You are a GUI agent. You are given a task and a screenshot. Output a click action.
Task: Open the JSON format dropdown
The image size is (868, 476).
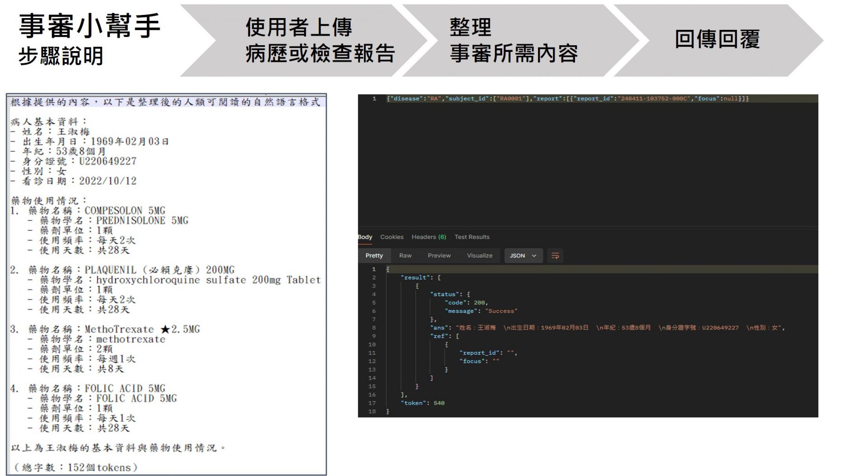(x=523, y=256)
